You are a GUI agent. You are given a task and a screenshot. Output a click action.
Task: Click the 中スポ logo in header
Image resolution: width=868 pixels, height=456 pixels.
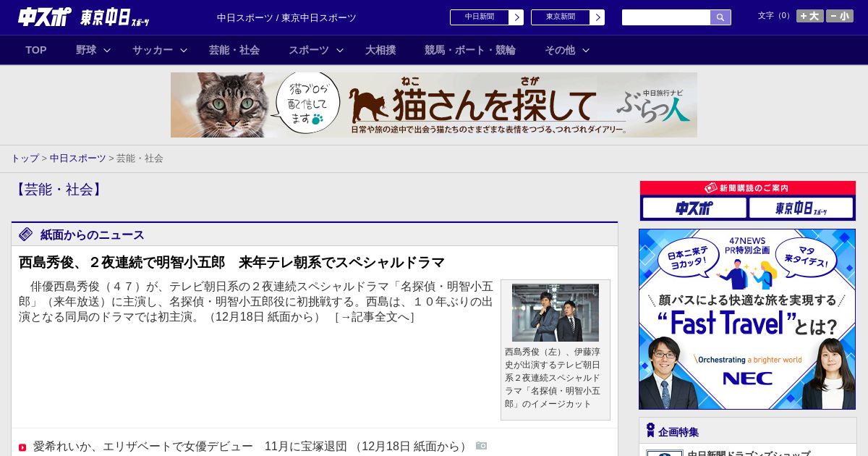46,17
